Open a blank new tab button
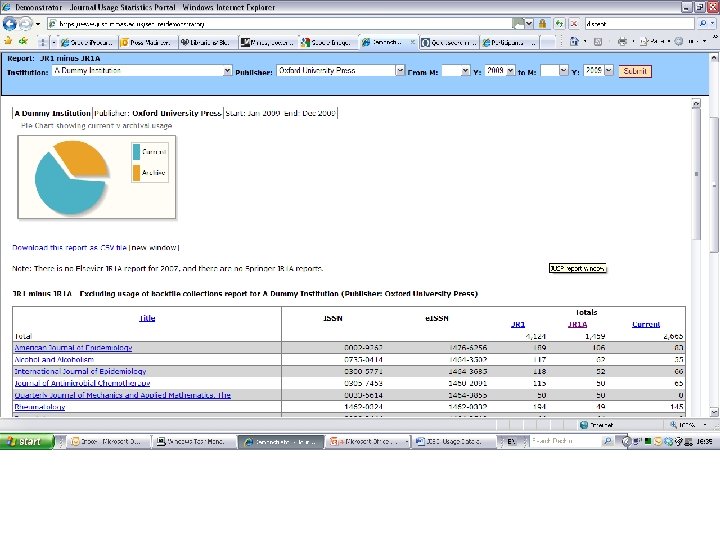Screen dimensions: 720x540 pyautogui.click(x=547, y=42)
